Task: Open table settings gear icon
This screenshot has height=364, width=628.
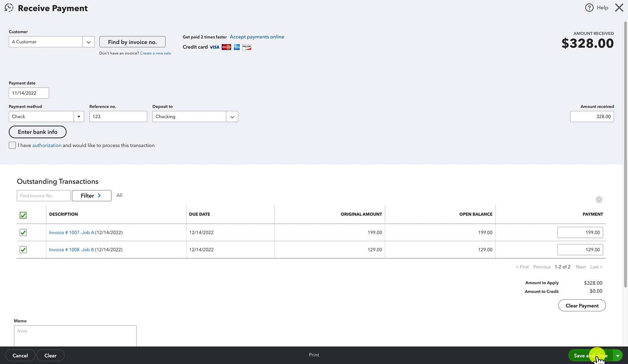Action: click(599, 199)
